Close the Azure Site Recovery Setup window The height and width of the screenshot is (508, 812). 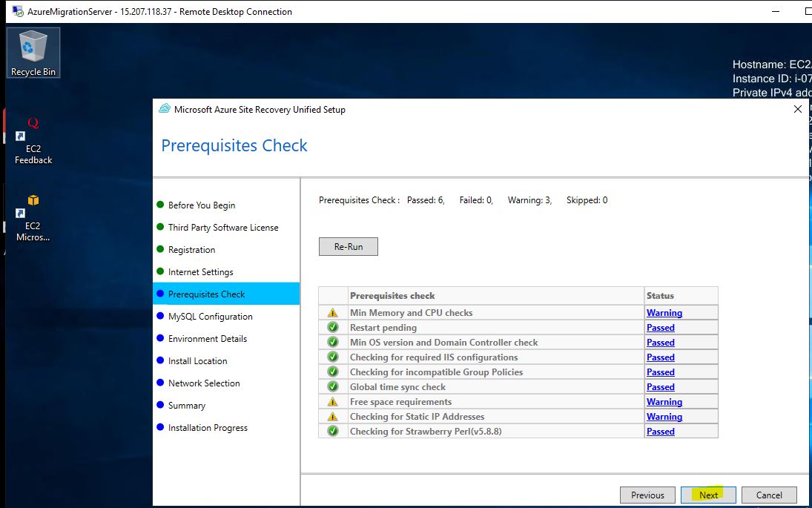click(798, 109)
